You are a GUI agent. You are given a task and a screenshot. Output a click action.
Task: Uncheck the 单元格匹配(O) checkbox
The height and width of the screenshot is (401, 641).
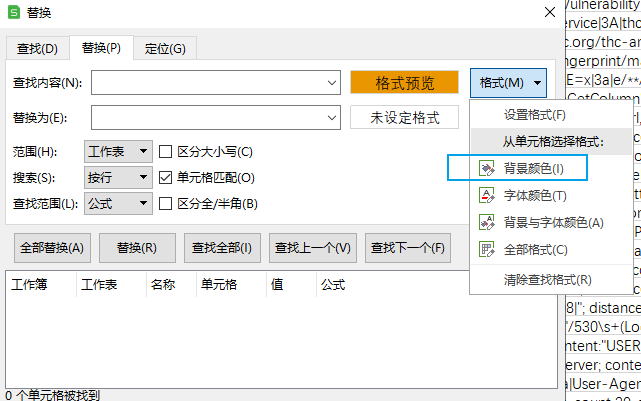[165, 178]
